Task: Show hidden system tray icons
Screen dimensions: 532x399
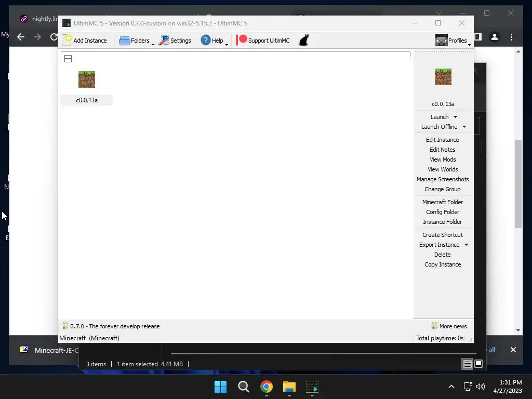Action: pyautogui.click(x=451, y=387)
